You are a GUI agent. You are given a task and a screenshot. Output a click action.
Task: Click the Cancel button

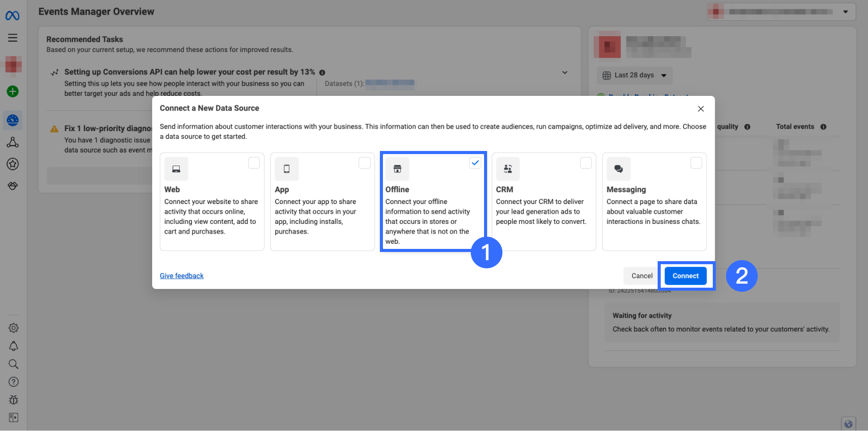[x=642, y=276]
